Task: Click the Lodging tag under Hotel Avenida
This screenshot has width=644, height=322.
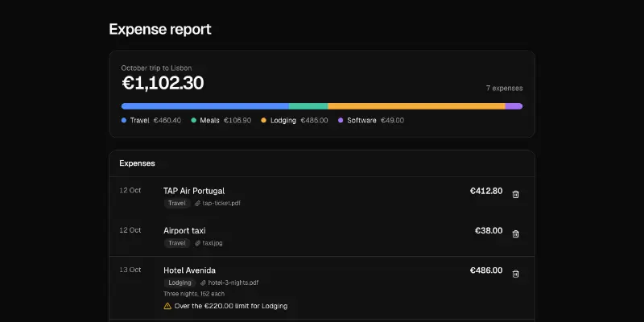Action: coord(180,283)
